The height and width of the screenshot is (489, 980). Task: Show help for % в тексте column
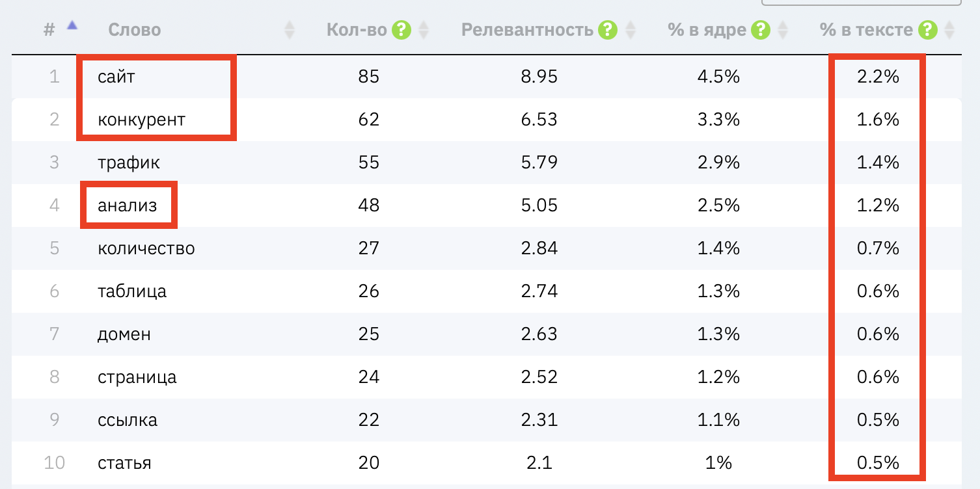point(928,30)
